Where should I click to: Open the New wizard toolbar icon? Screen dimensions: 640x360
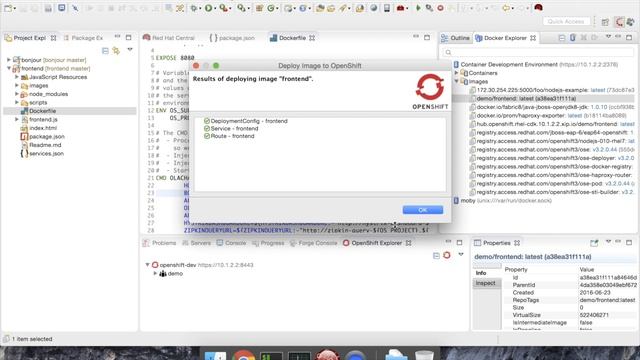click(8, 8)
